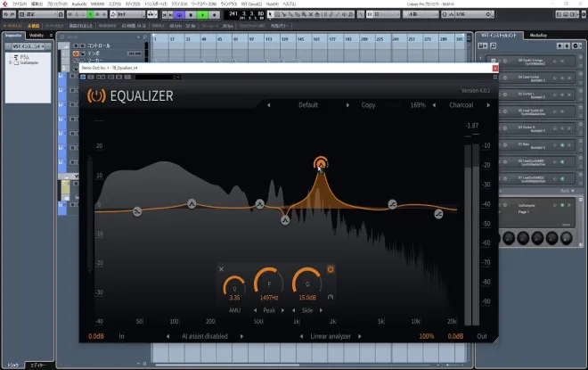Select the shelf filter node near 6kHz
The image size is (588, 370).
392,204
